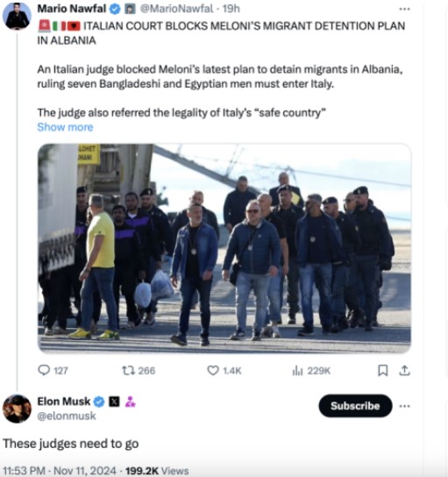Open the @elonmusk handle link
The height and width of the screenshot is (477, 448).
pos(67,416)
